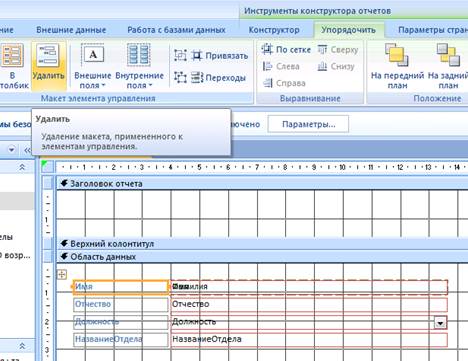Apply the В столбик stacked layout
468x361 pixels.
click(x=13, y=66)
